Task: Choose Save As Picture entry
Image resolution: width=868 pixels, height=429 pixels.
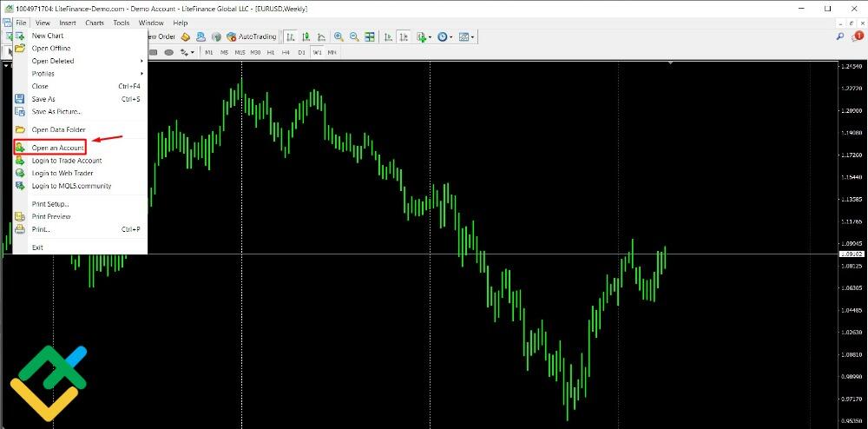Action: pyautogui.click(x=80, y=112)
